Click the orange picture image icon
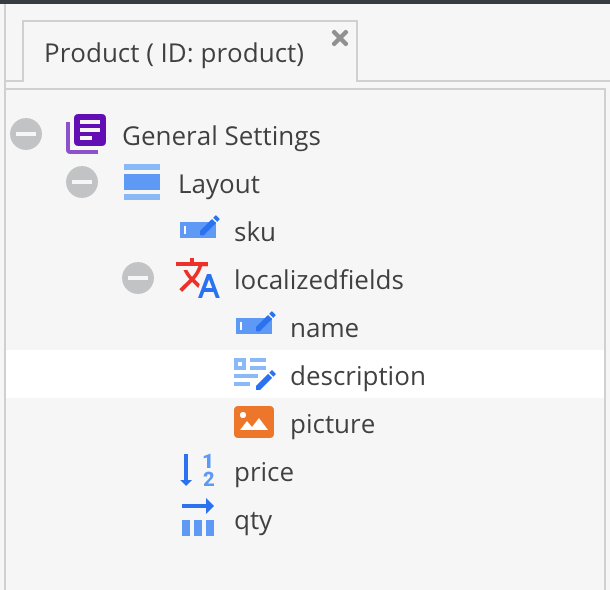Screen dimensions: 610x590 (x=254, y=423)
